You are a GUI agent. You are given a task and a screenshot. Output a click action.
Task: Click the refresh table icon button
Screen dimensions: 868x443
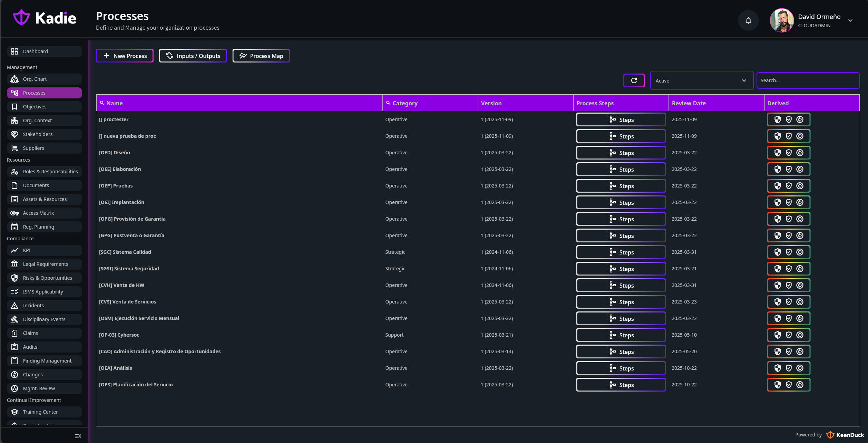pyautogui.click(x=634, y=80)
